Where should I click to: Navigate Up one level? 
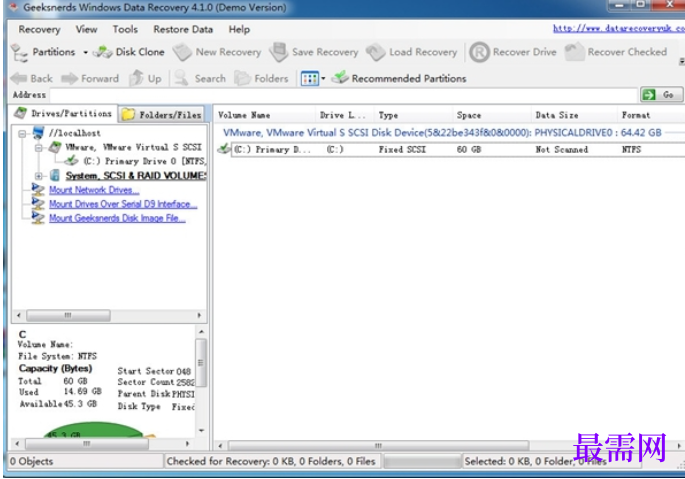tap(145, 78)
